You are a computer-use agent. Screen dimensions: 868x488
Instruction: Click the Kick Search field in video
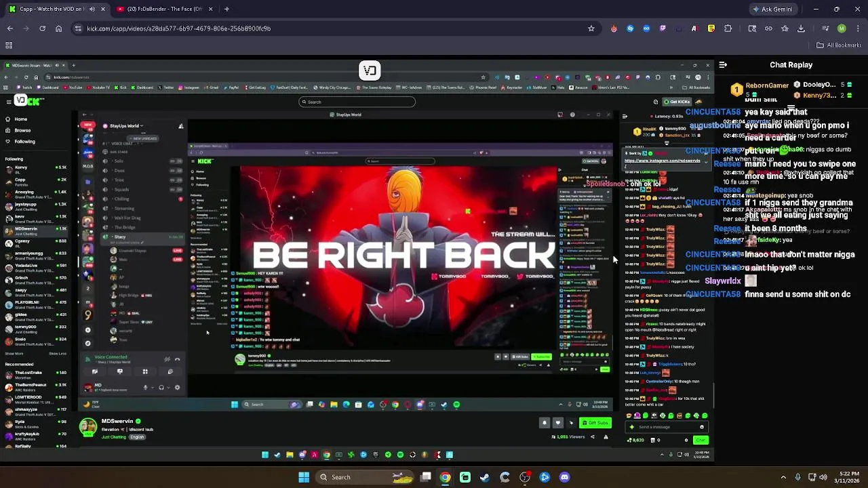point(357,102)
